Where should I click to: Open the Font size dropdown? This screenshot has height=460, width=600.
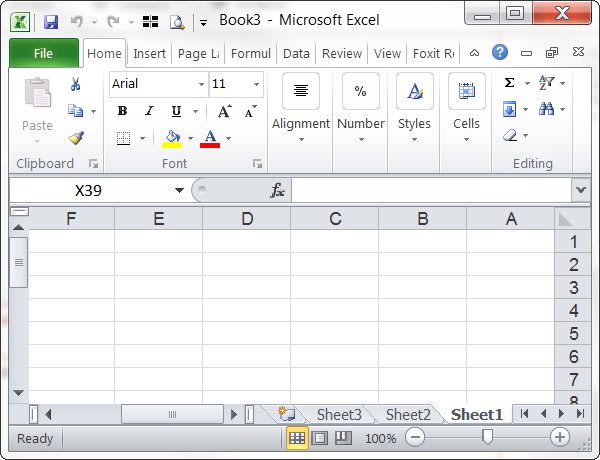tap(256, 84)
